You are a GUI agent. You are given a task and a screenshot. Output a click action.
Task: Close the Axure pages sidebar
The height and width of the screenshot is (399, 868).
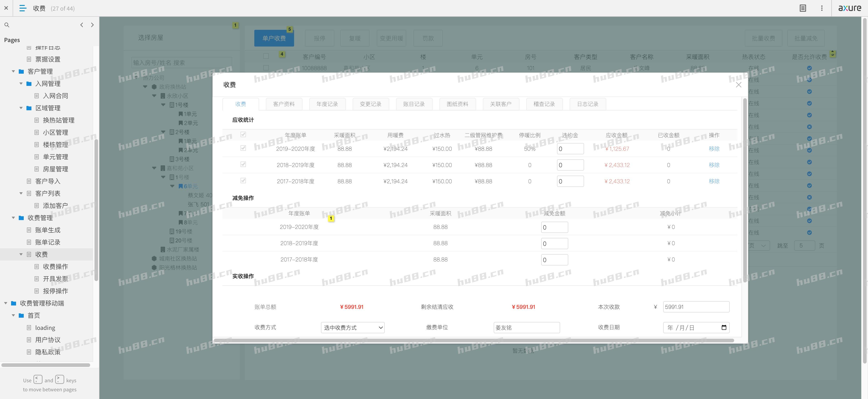[x=6, y=8]
